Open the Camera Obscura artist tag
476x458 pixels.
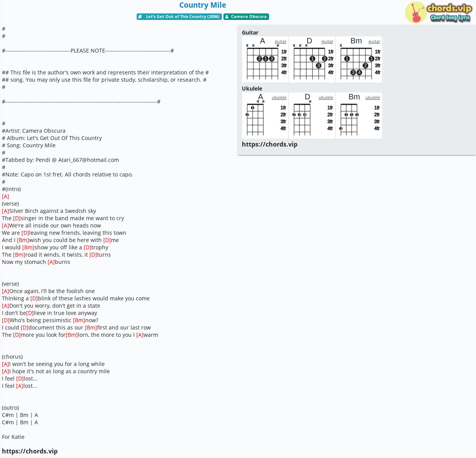coord(246,17)
